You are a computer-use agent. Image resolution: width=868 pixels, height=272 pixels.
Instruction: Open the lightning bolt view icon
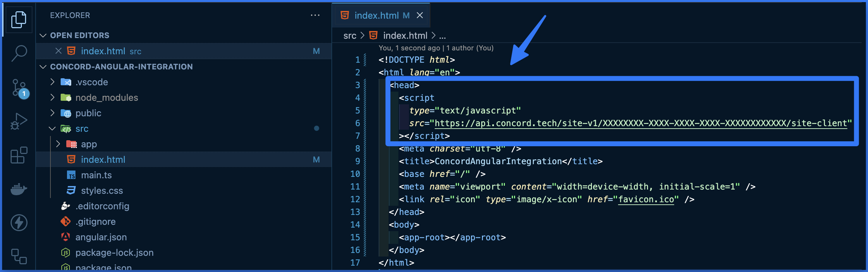point(19,223)
